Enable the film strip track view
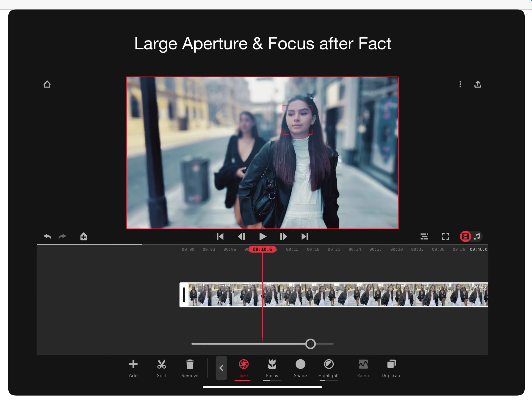Viewport: 532px width, 402px height. pos(465,237)
